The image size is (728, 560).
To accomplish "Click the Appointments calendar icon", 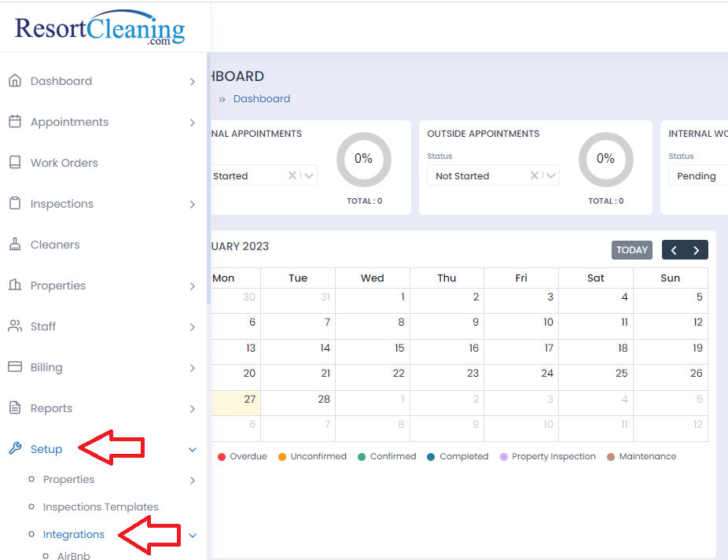I will [17, 122].
